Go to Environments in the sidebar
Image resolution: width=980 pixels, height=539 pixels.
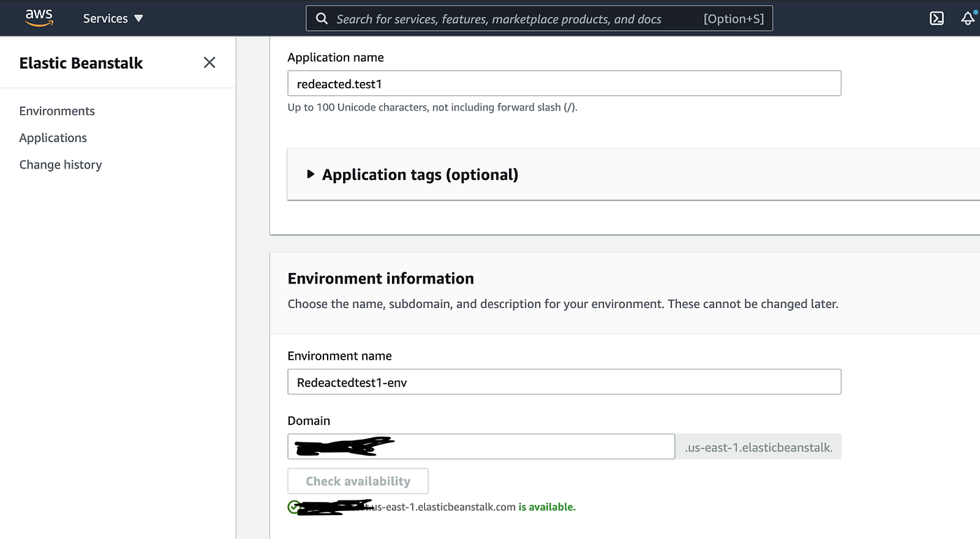pyautogui.click(x=57, y=111)
